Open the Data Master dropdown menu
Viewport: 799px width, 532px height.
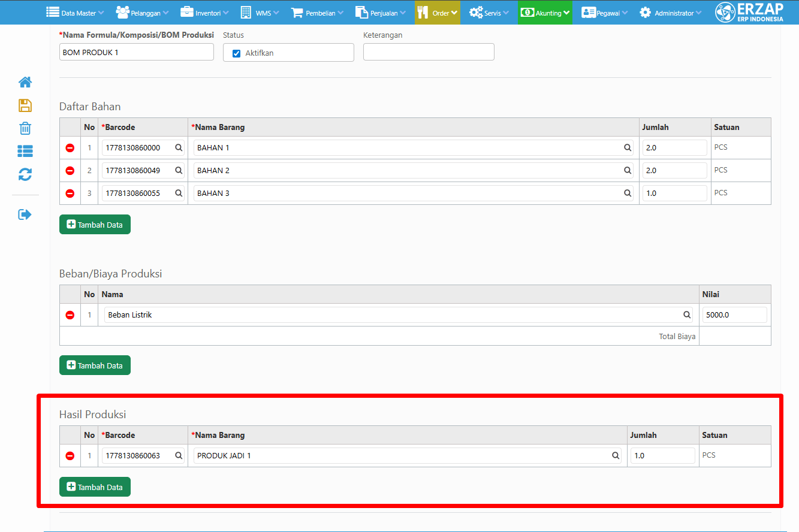click(75, 12)
